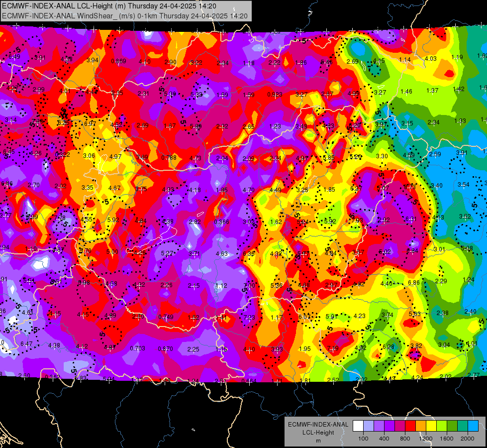Click the unit label 'm' in the legend
The height and width of the screenshot is (448, 487).
tap(318, 441)
